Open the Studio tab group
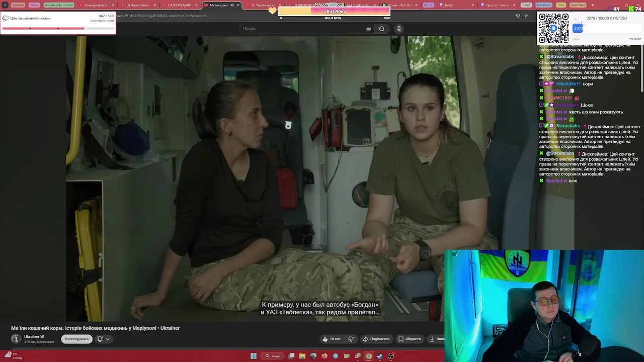The width and height of the screenshot is (644, 362). (34, 5)
